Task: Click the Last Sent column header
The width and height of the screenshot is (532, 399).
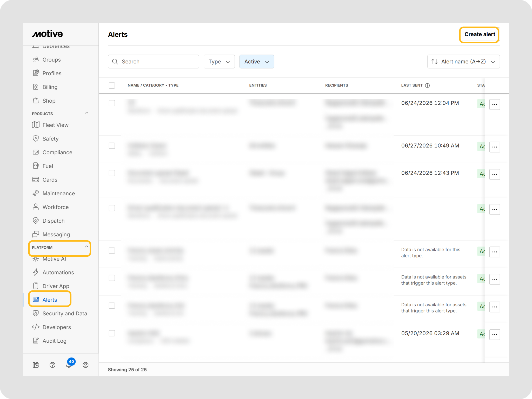Action: (412, 85)
